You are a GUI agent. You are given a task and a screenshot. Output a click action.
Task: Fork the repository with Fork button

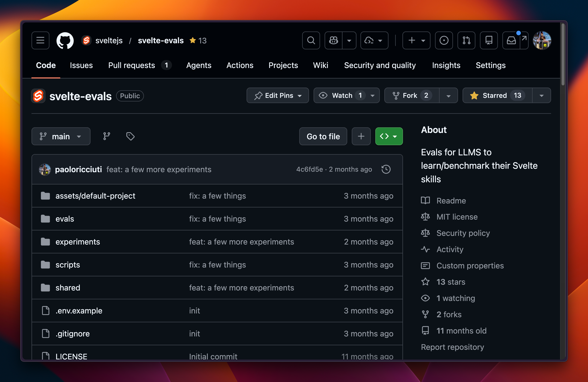pyautogui.click(x=412, y=95)
